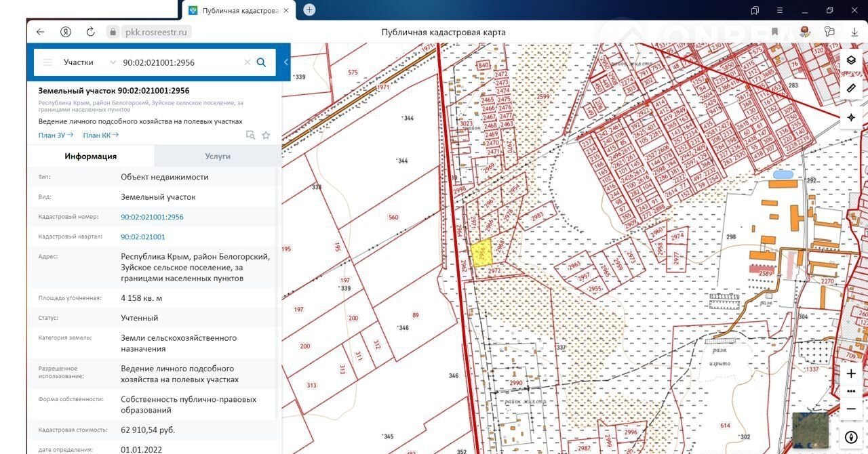Select the Информация tab
Viewport: 868px width, 454px height.
coord(90,156)
